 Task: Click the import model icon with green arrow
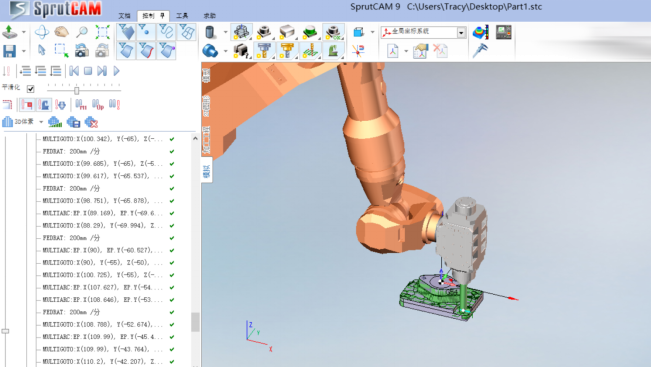9,32
